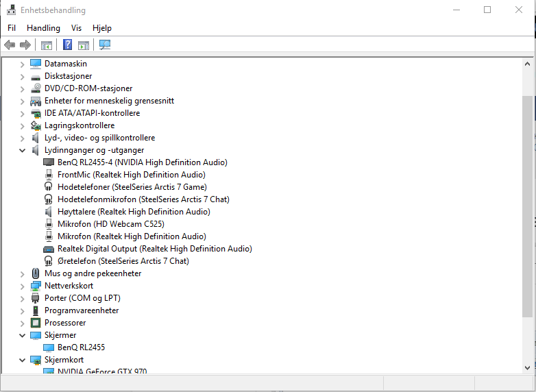The height and width of the screenshot is (392, 536).
Task: Click speaker icon beside Lyd-, video- og spillkontrollere
Action: [x=36, y=138]
